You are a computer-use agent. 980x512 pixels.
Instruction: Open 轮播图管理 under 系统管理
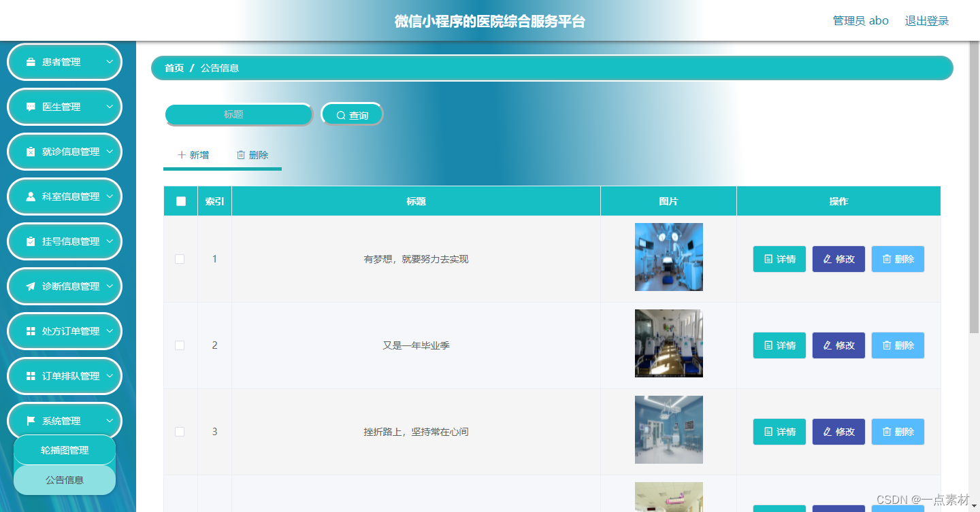pos(64,450)
